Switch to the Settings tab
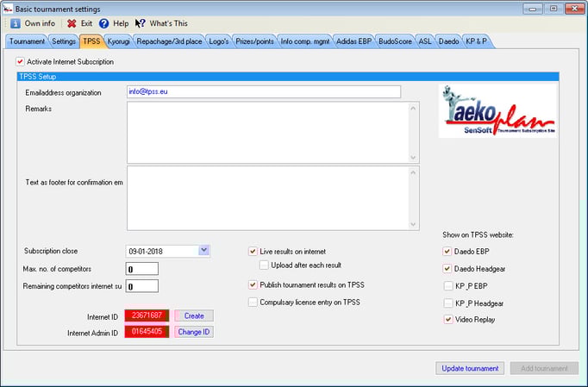 [x=64, y=41]
